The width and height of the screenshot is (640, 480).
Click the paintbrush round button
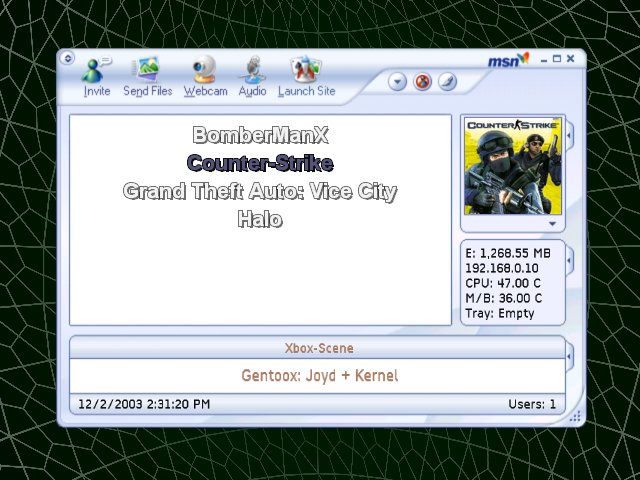(448, 82)
